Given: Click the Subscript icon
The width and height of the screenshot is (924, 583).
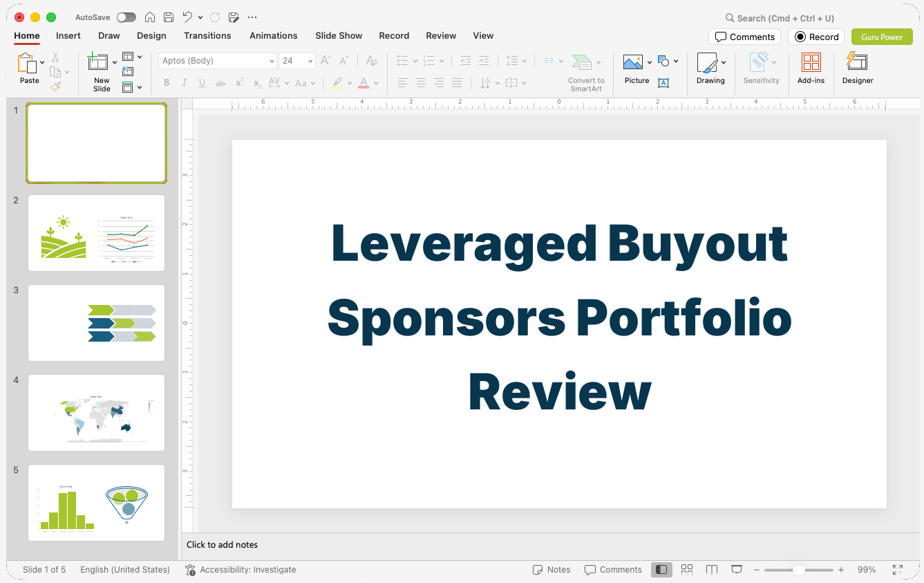Looking at the screenshot, I should [257, 83].
